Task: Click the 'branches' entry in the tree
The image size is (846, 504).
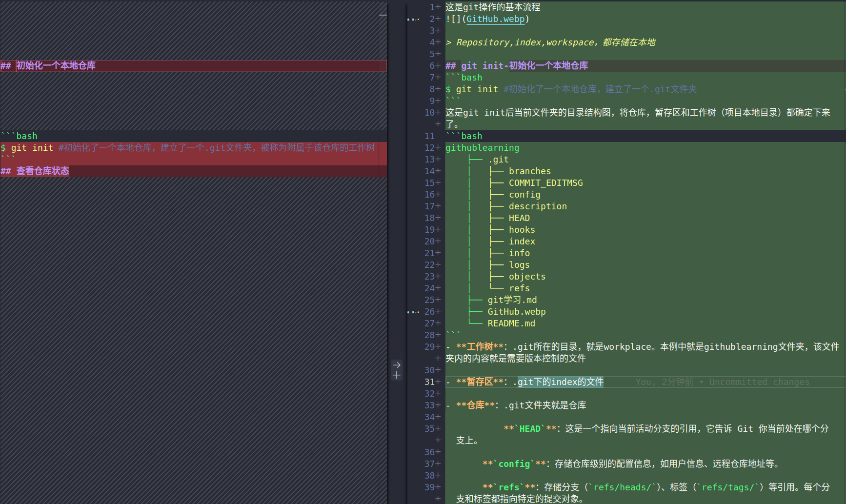Action: click(x=530, y=171)
